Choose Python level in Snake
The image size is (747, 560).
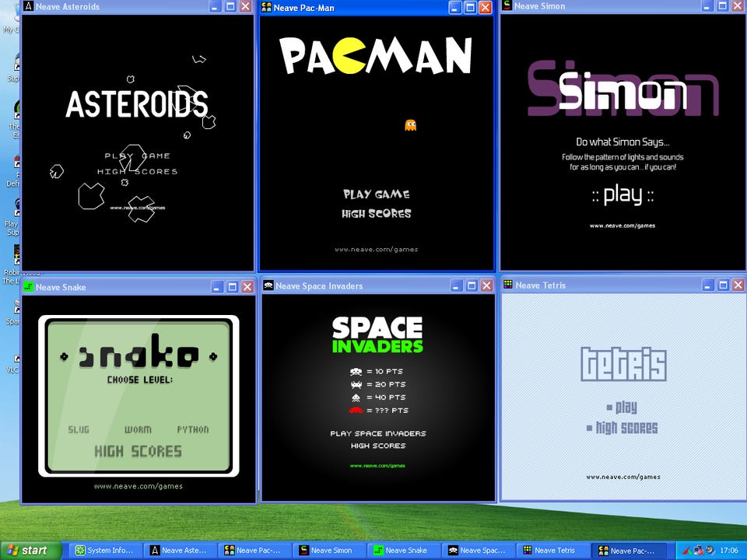(193, 429)
